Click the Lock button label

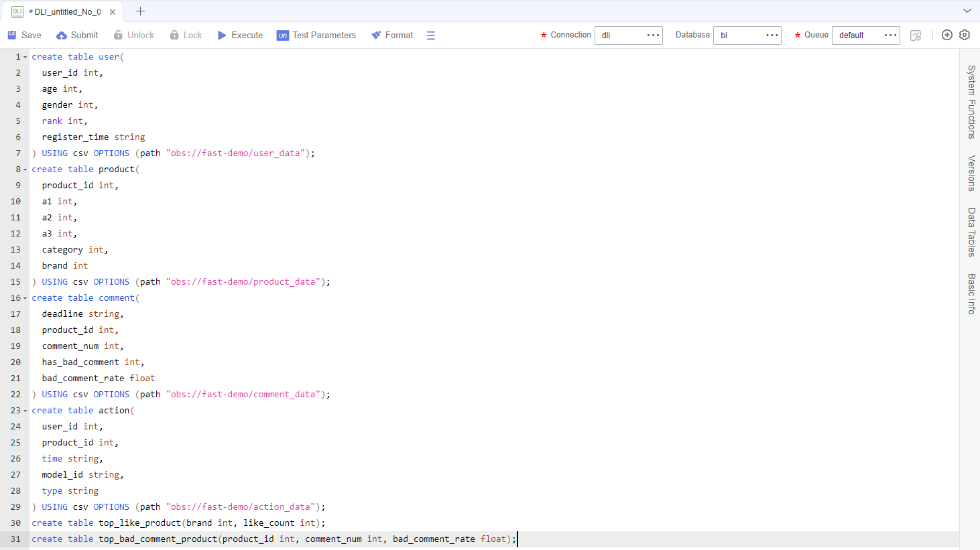[x=193, y=36]
